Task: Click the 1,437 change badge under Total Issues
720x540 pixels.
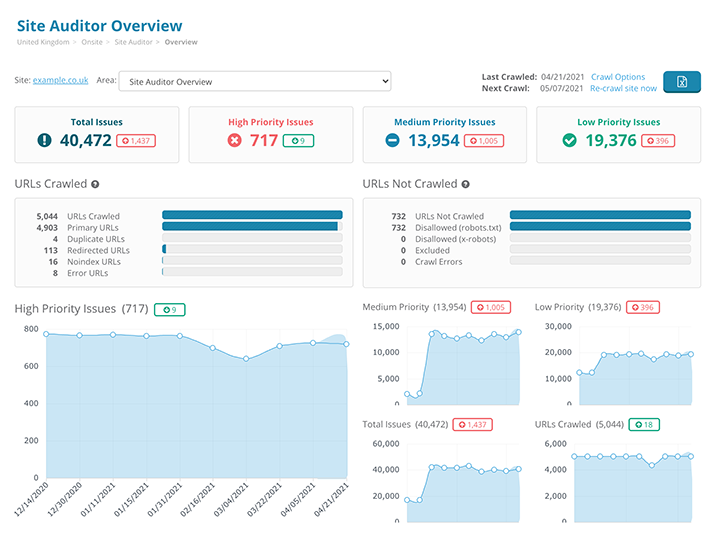Action: (x=136, y=141)
